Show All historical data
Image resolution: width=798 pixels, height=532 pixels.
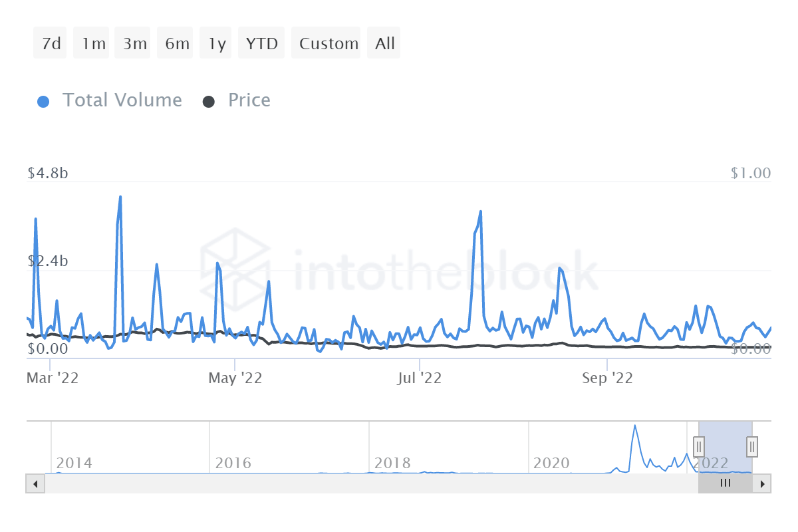click(x=385, y=44)
